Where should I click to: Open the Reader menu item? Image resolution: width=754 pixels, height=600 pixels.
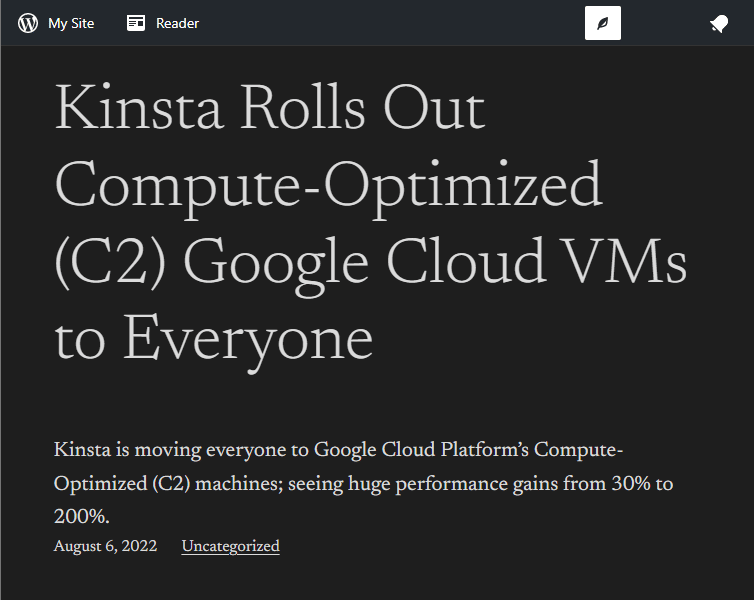pos(163,23)
